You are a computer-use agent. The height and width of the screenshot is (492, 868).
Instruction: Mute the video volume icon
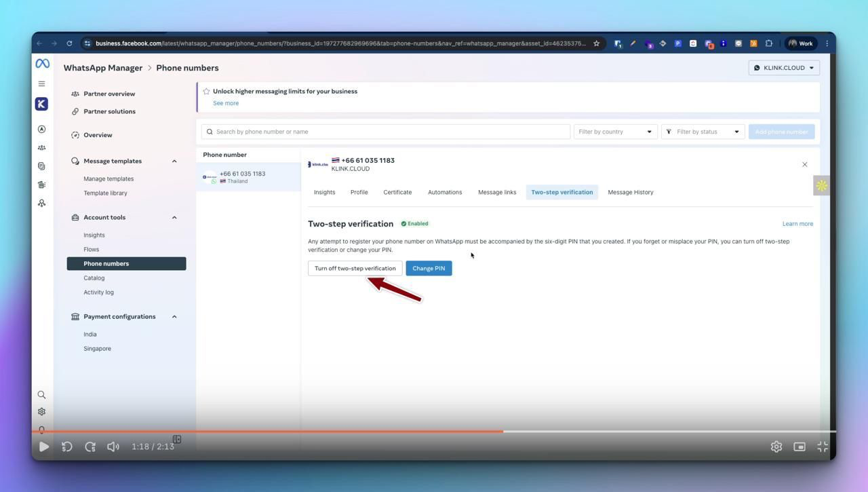[113, 447]
